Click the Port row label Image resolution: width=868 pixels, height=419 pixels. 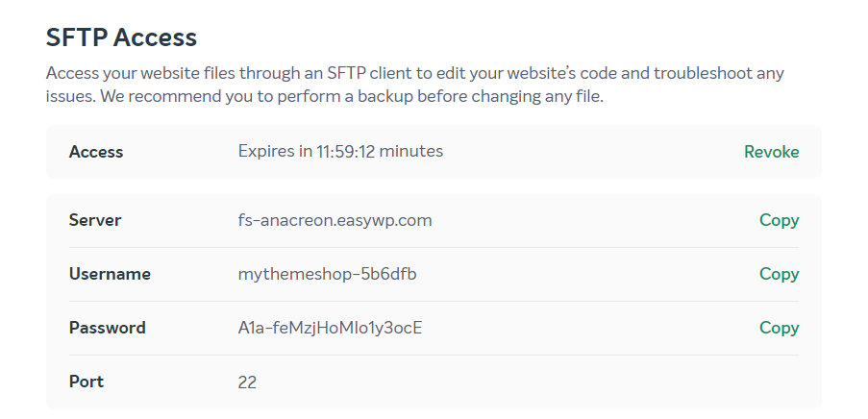click(87, 382)
